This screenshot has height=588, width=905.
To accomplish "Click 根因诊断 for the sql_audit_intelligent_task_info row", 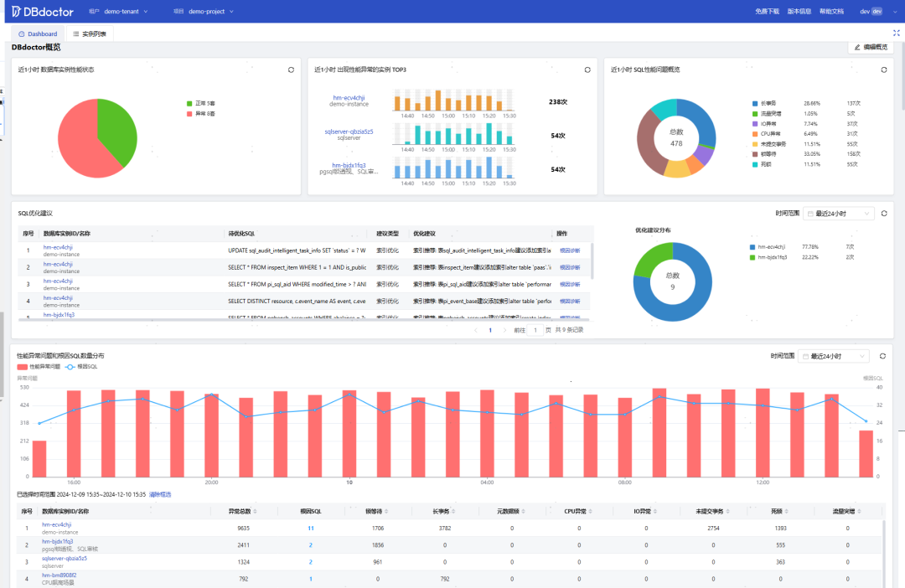I will tap(570, 250).
